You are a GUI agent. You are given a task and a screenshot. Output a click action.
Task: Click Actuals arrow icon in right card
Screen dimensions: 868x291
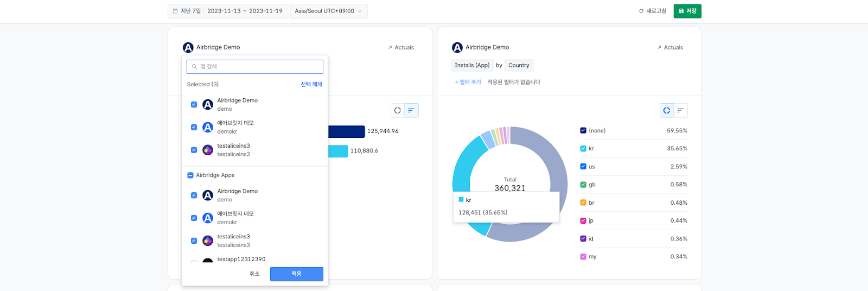[659, 48]
